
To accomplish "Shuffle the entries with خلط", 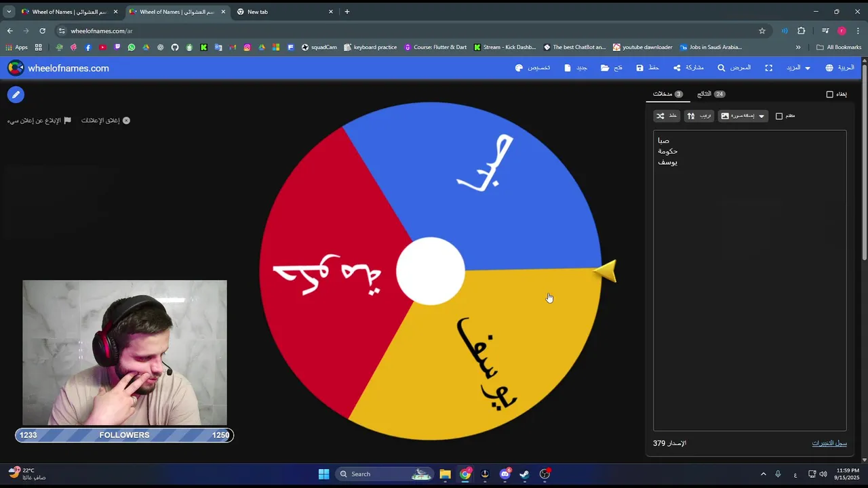I will click(x=667, y=116).
